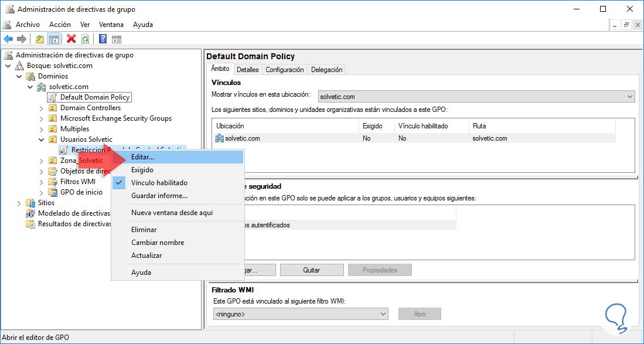Click the red X Delete toolbar icon

(x=71, y=39)
